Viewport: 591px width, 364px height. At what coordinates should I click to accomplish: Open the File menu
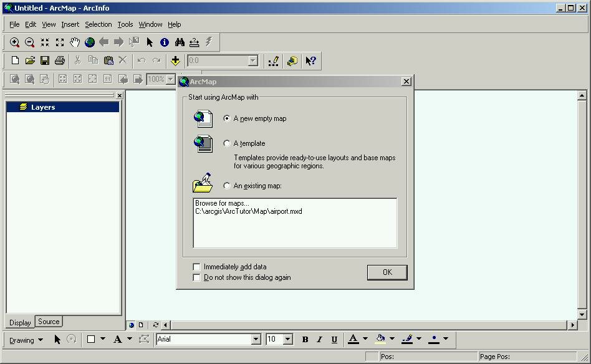(14, 24)
